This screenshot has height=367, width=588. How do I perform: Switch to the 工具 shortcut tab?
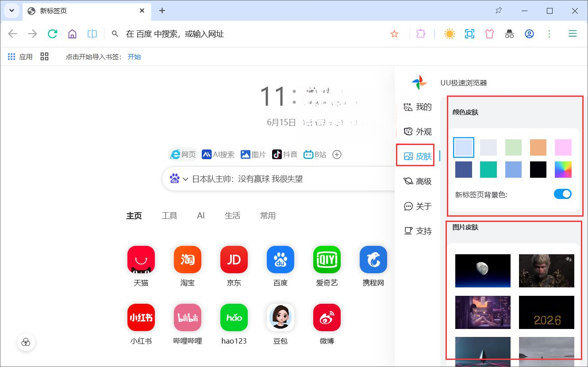tap(169, 215)
